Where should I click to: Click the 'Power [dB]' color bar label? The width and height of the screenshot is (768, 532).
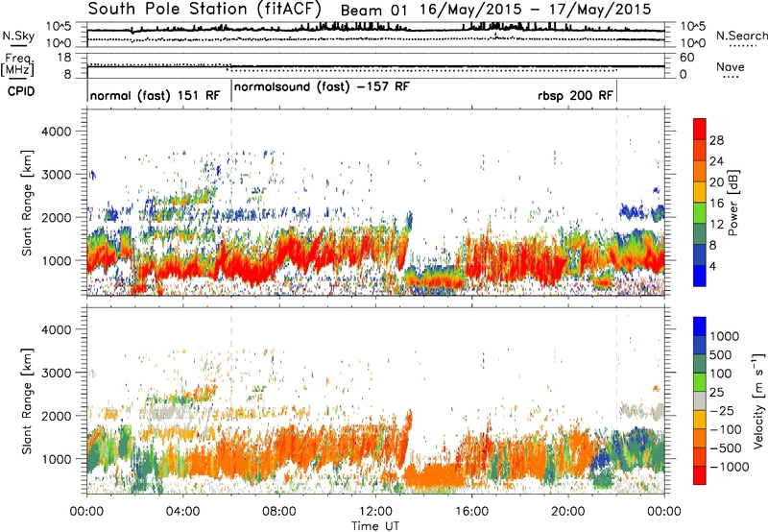[x=732, y=203]
